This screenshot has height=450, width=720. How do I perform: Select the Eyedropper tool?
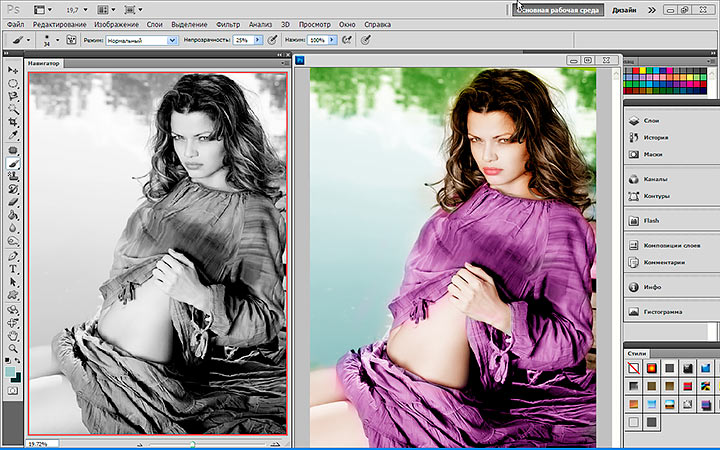pos(13,135)
